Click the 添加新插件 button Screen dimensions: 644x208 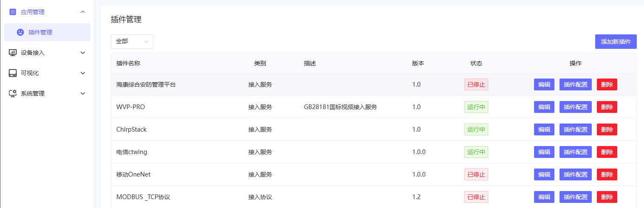616,42
